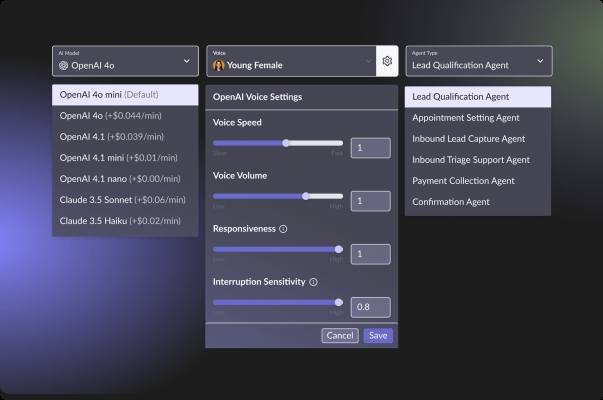Focus the Interruption Sensitivity 0.8 field

(371, 307)
